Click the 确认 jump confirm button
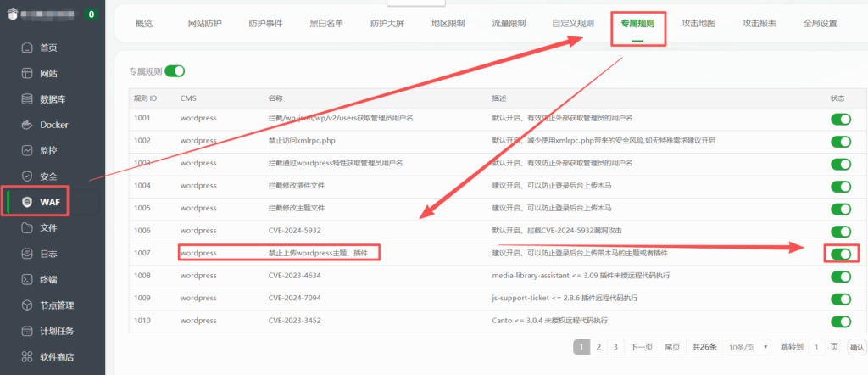The image size is (868, 375). coord(857,347)
